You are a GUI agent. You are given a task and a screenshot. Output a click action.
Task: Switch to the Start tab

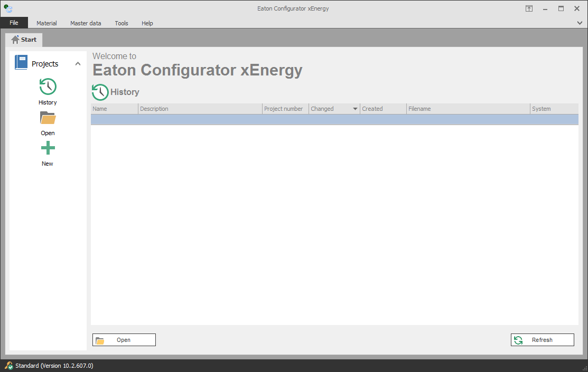click(24, 39)
